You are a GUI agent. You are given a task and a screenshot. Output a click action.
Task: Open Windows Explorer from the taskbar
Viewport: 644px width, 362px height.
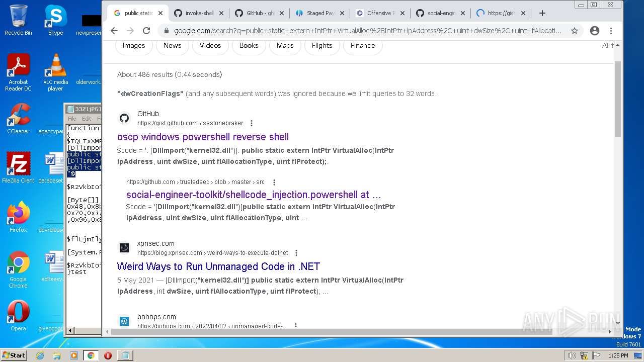57,355
